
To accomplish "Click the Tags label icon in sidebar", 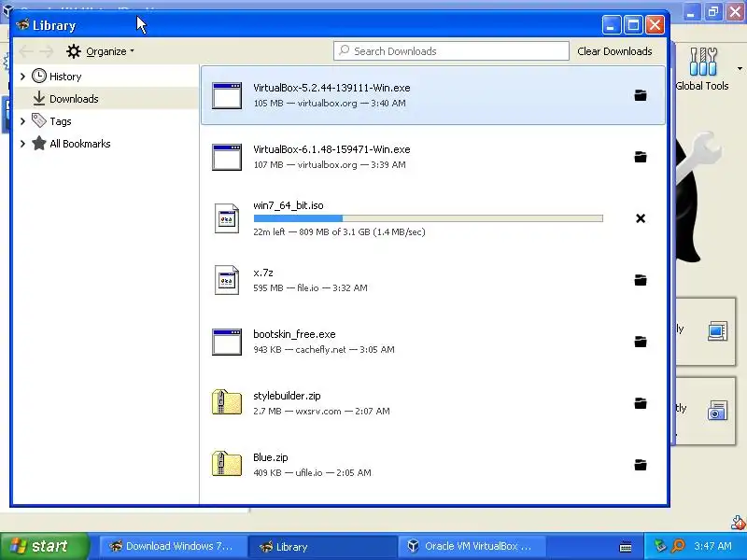I will pyautogui.click(x=39, y=120).
